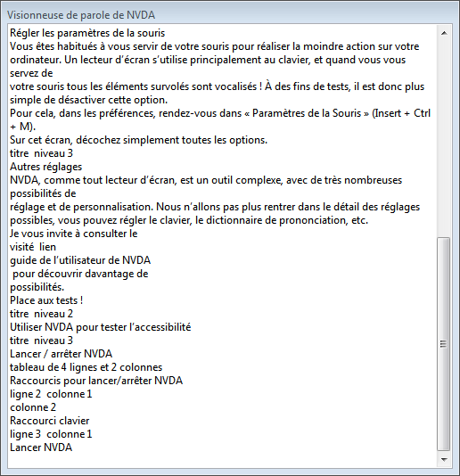Click the scrollbar down arrow
Screen dimensions: 460x476
(x=444, y=460)
